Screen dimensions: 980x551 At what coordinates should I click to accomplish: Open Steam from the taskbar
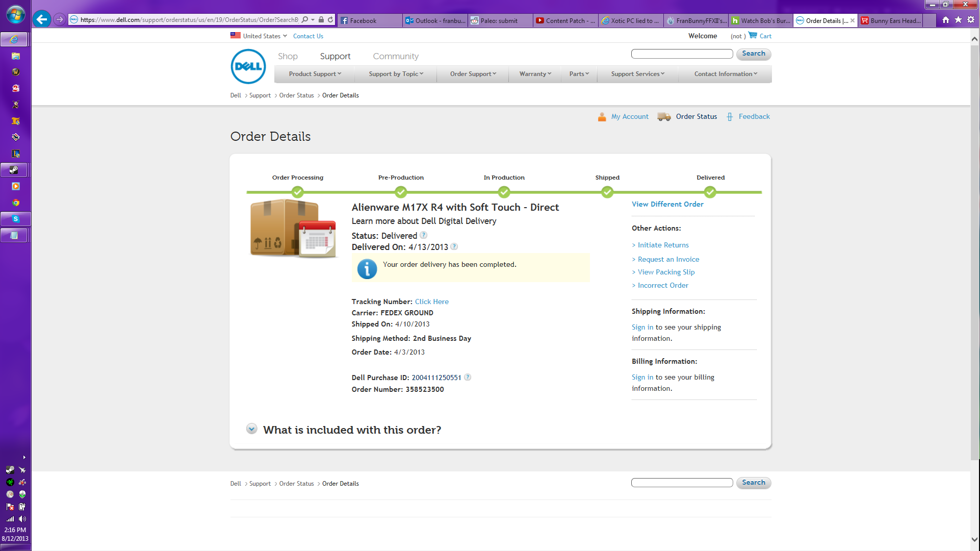(x=15, y=170)
